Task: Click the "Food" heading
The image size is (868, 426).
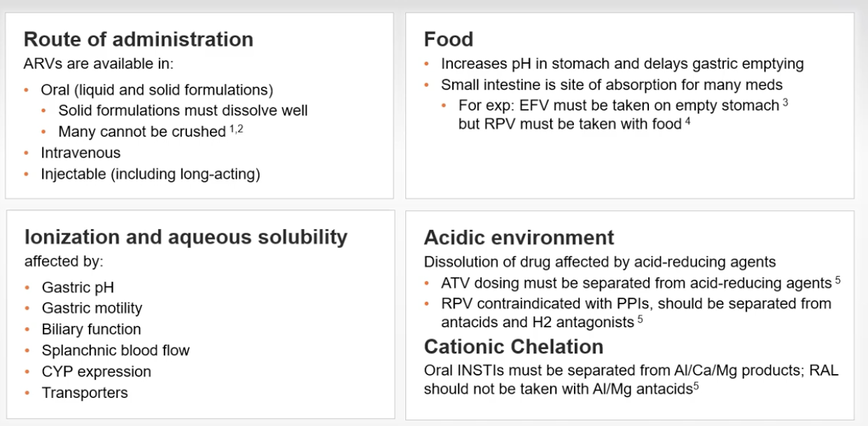Action: pos(449,39)
